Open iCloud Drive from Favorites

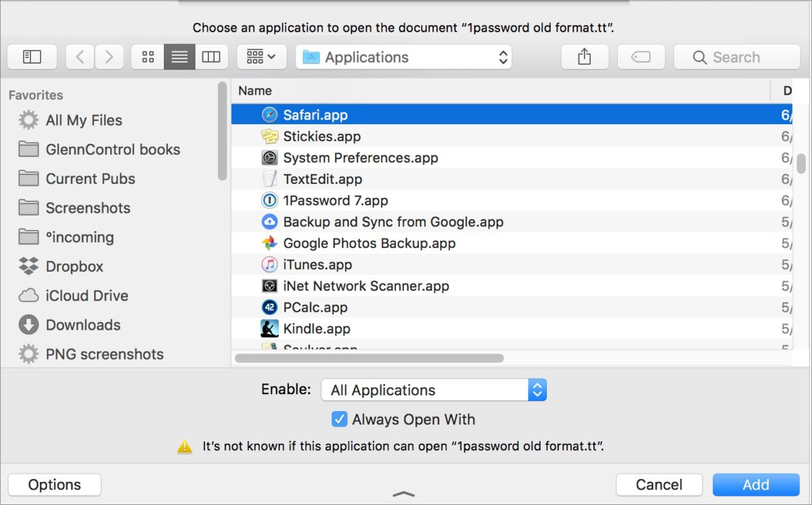86,295
